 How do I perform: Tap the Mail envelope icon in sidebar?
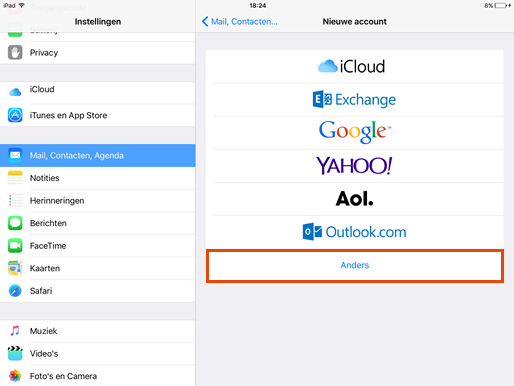(x=15, y=155)
